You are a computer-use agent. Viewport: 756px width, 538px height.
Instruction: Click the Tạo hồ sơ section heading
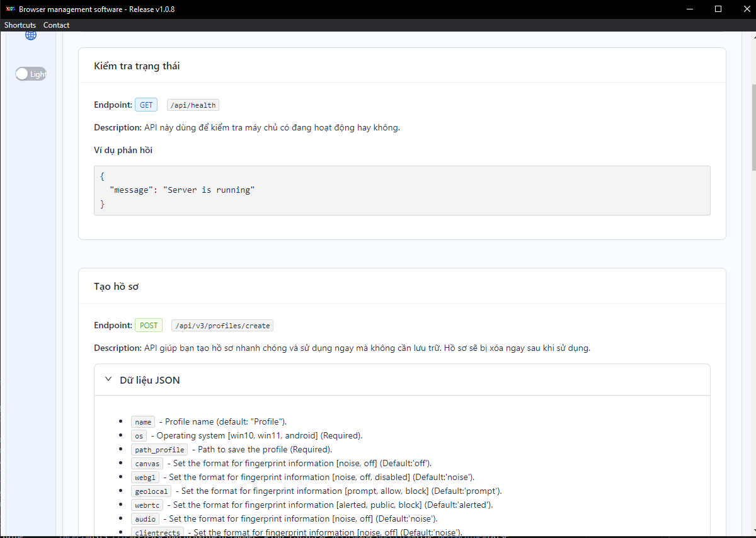[117, 286]
